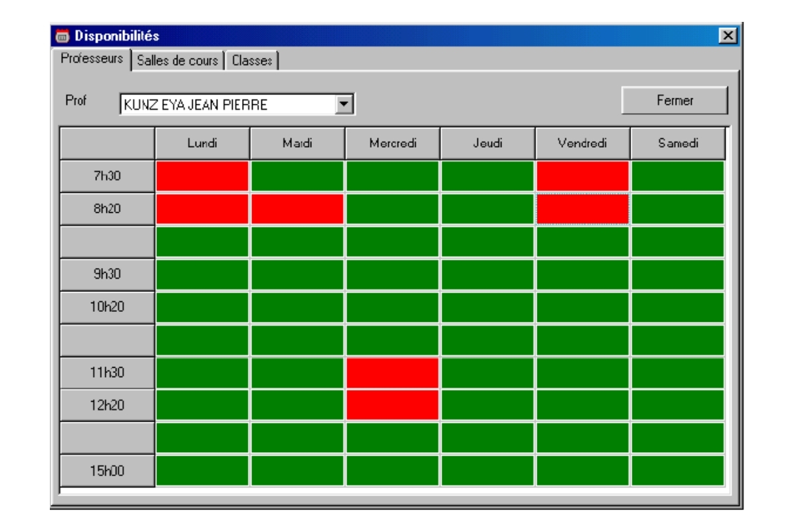Mark the Jeudi 9h30 cell
The width and height of the screenshot is (798, 532).
pos(487,274)
